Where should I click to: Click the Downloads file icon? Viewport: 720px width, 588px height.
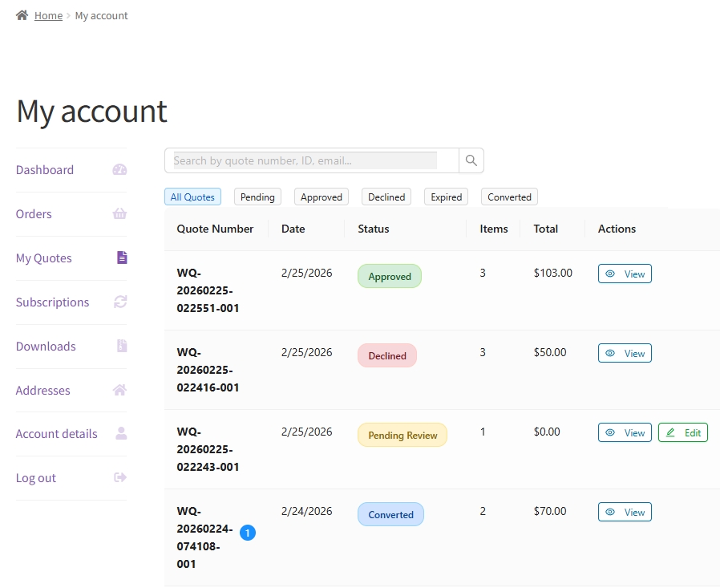(122, 346)
